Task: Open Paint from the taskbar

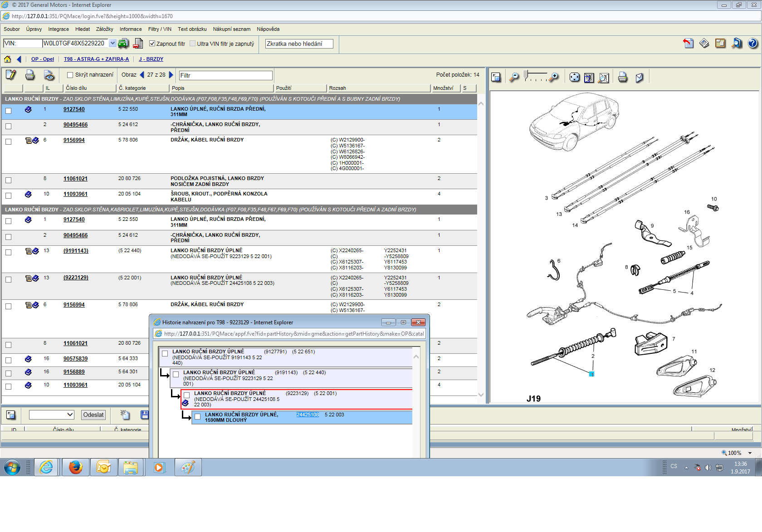Action: click(187, 467)
